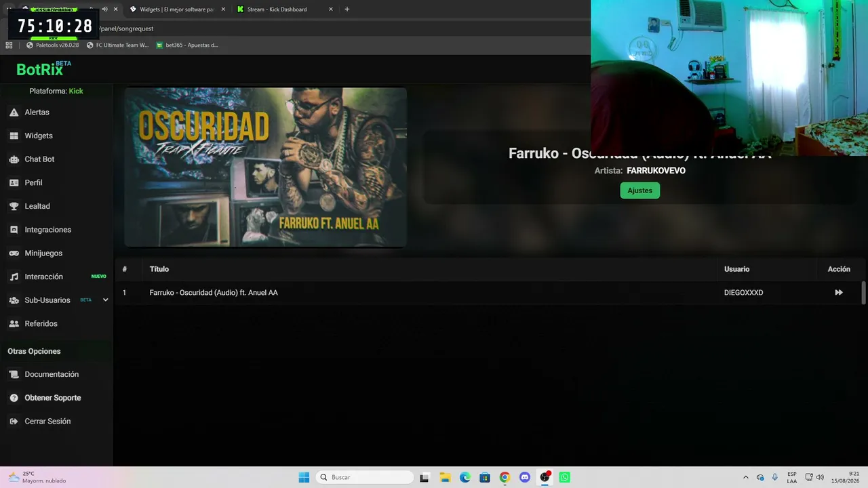
Task: Click the Widgets grid icon
Action: coord(14,136)
